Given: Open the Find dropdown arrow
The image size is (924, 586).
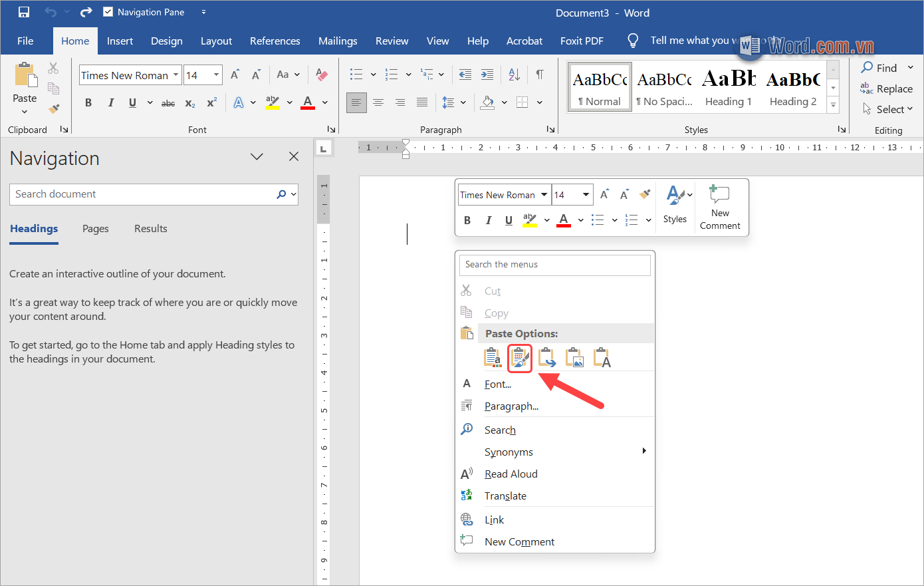Looking at the screenshot, I should tap(910, 68).
